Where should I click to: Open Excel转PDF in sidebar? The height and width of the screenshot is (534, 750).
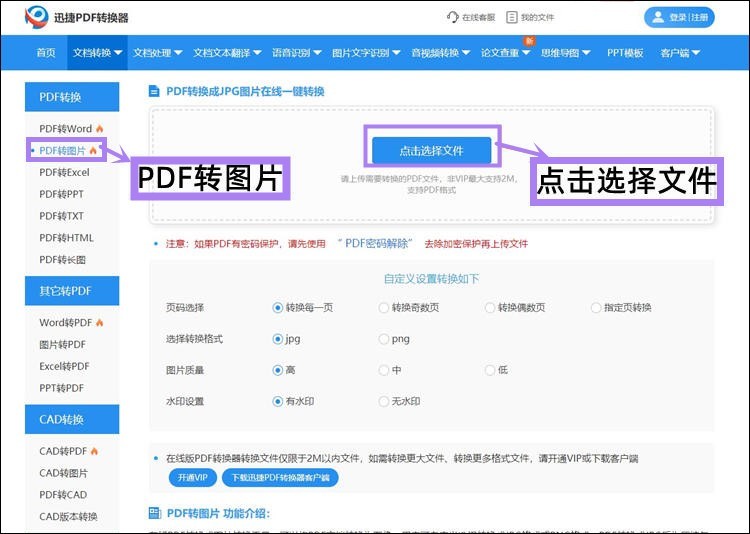click(64, 366)
